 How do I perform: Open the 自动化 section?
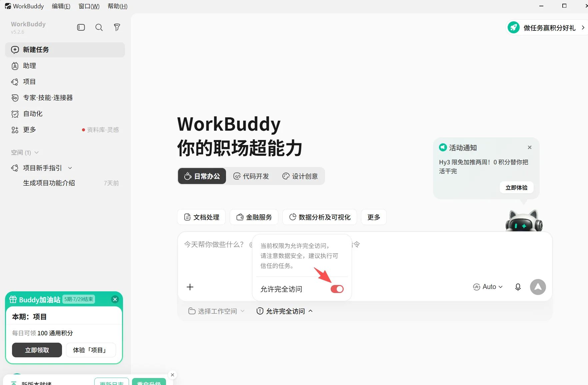pos(65,114)
